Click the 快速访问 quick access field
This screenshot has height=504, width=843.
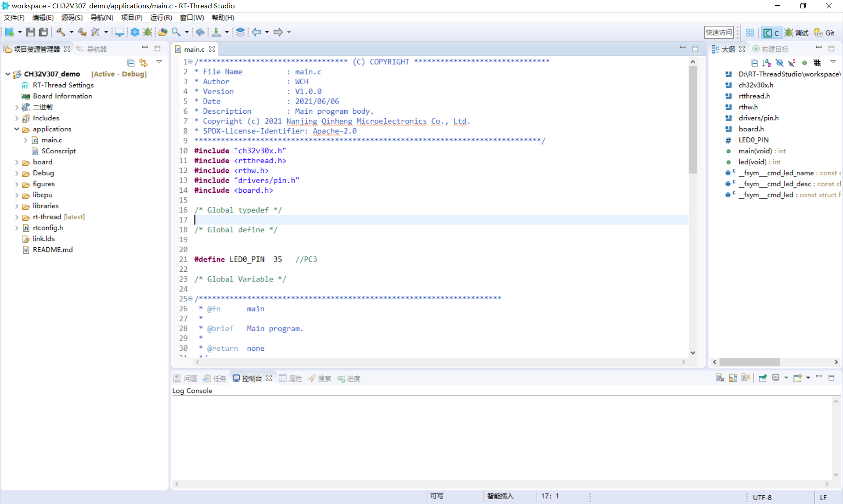[719, 32]
